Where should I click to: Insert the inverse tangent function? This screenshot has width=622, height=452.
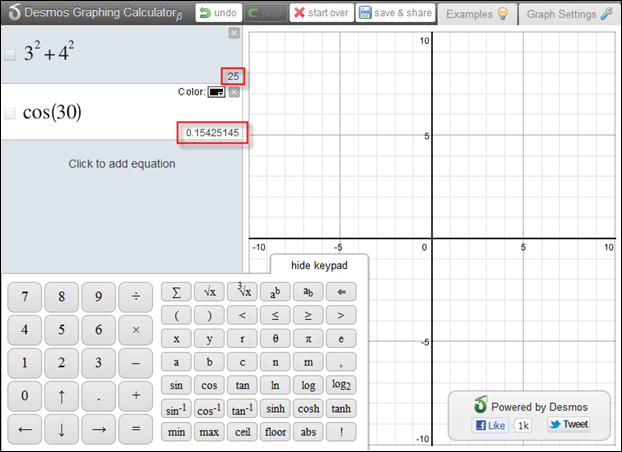[x=242, y=408]
